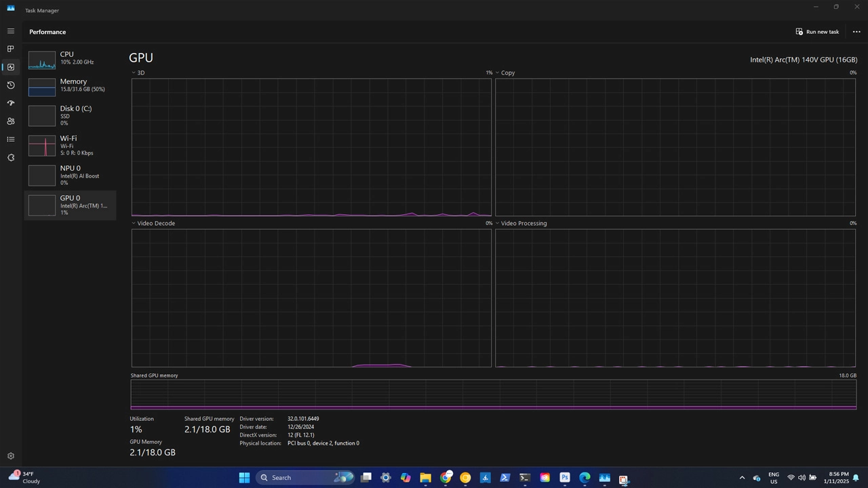Click the Run new task button
Viewport: 868px width, 488px height.
(x=817, y=32)
